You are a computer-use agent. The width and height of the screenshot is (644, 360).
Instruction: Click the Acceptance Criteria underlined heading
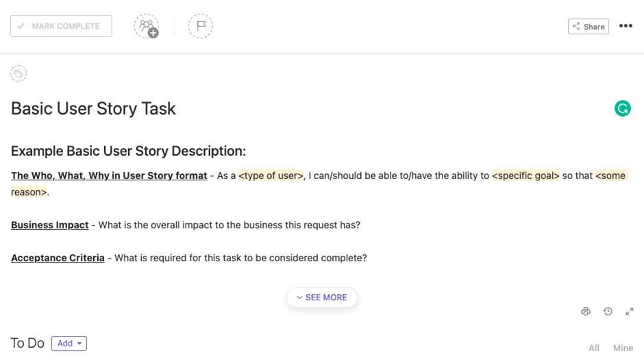pyautogui.click(x=58, y=258)
